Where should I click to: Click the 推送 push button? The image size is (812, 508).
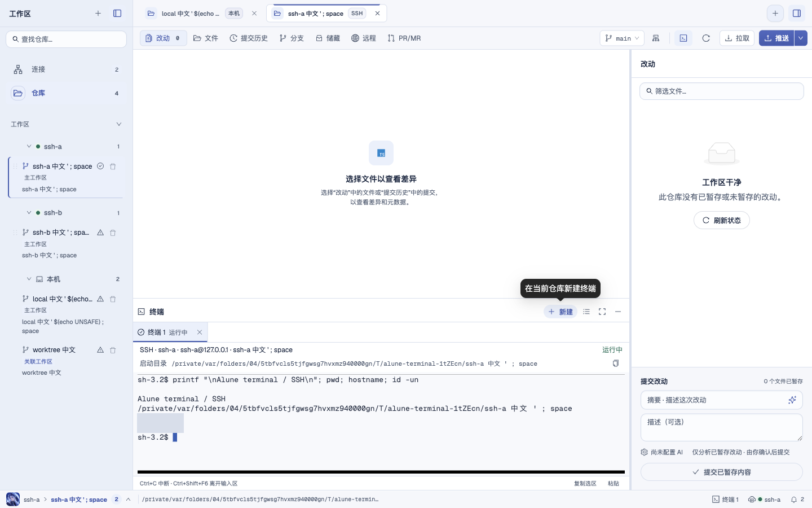776,38
